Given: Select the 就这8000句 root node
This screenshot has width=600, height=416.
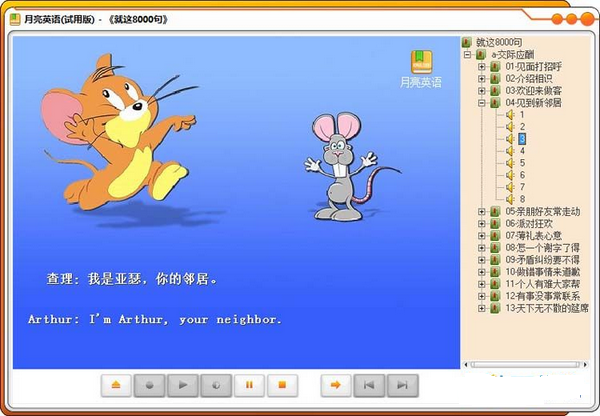Looking at the screenshot, I should pyautogui.click(x=498, y=42).
